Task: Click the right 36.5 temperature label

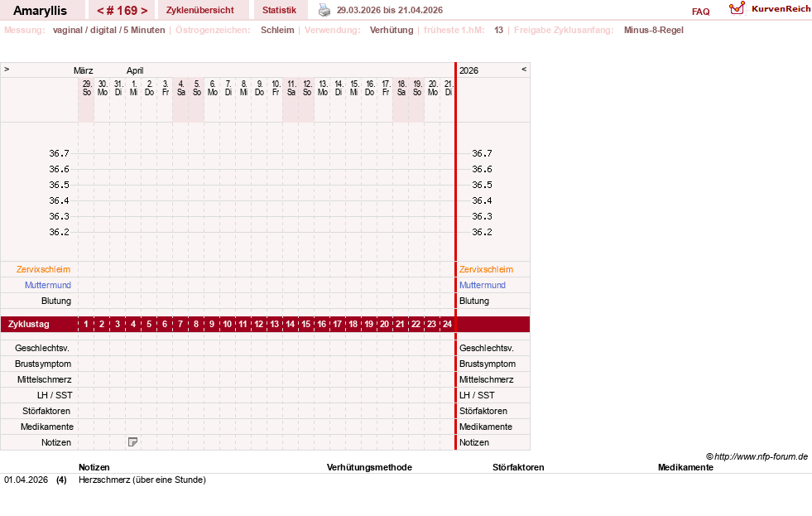Action: point(482,185)
